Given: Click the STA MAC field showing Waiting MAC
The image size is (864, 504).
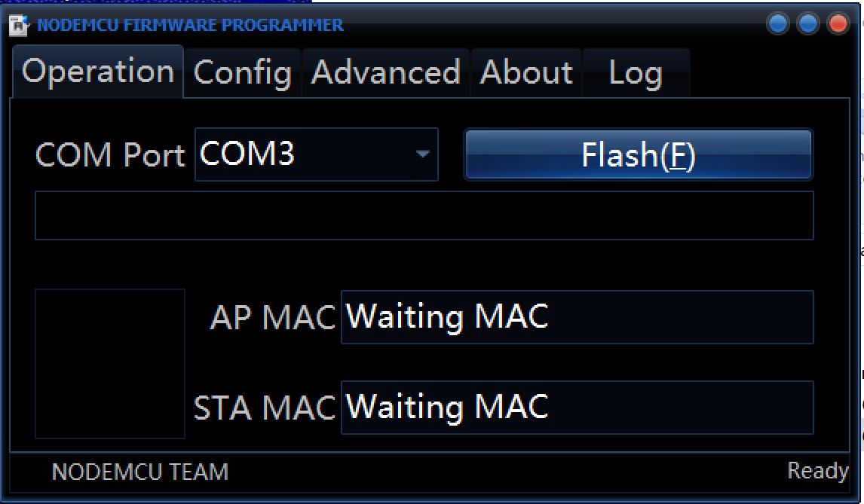Looking at the screenshot, I should 578,408.
